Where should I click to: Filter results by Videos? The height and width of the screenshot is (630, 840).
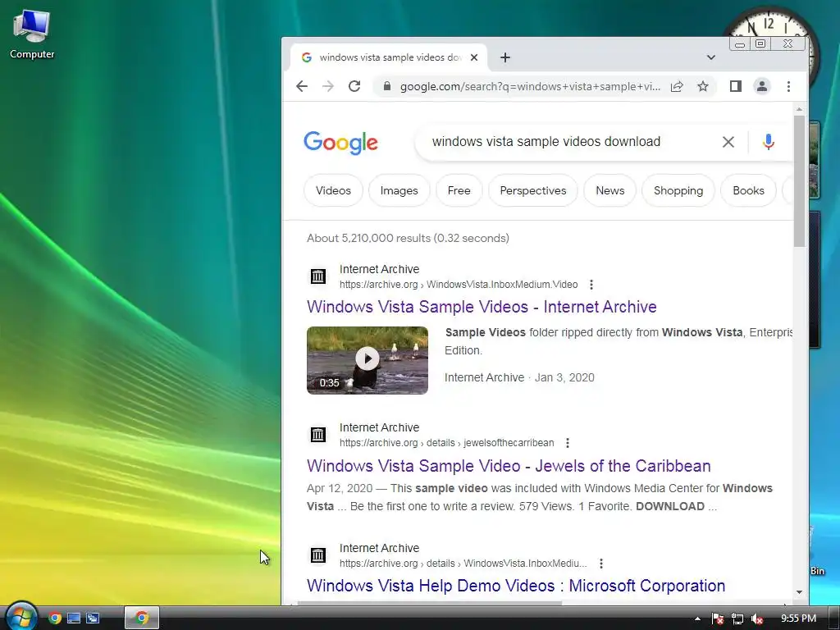333,190
